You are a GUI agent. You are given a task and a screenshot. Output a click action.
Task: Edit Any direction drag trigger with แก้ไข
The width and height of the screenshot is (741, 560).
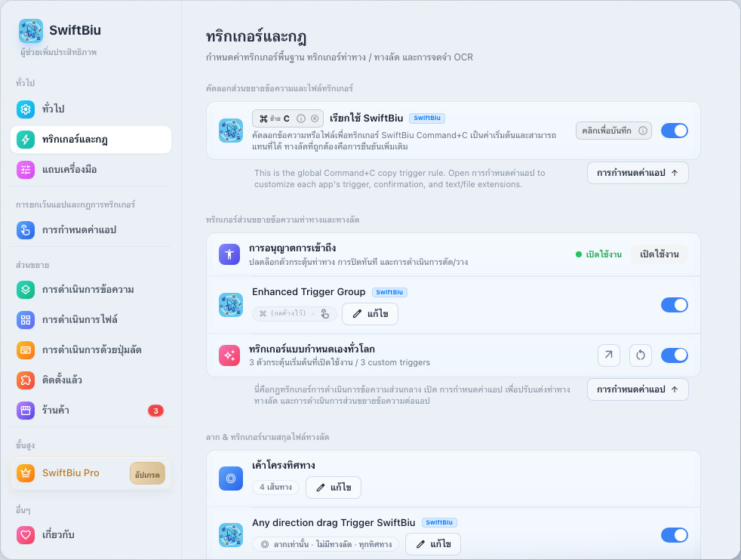click(x=433, y=544)
